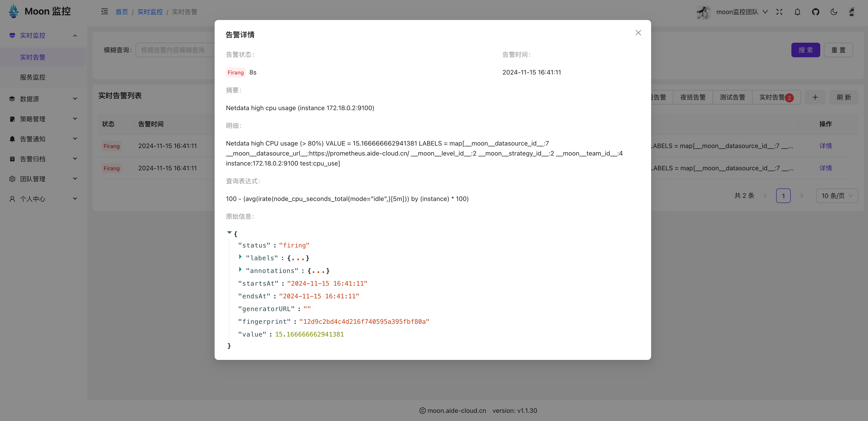Open 详情 for the second alert row
The width and height of the screenshot is (868, 421).
[x=825, y=168]
